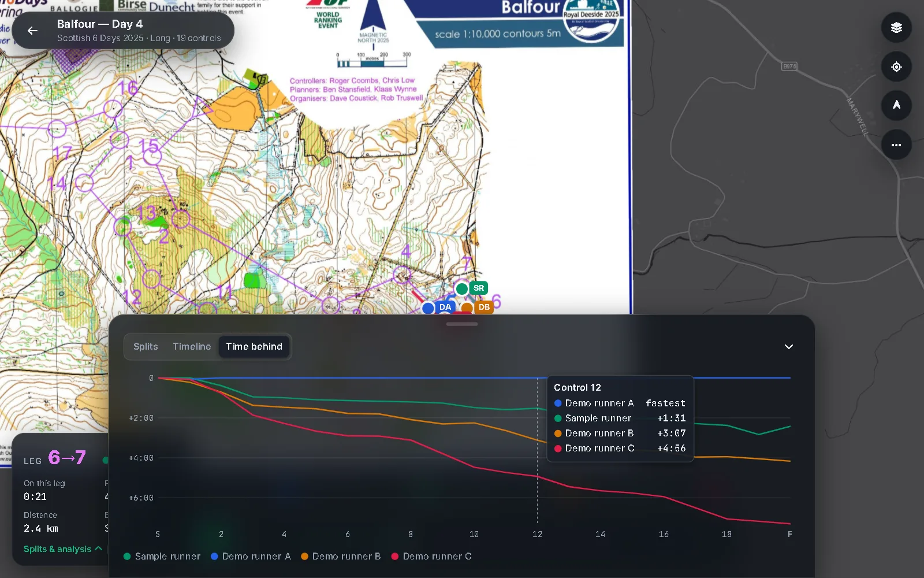Select control 6 on chart axis
Viewport: 924px width, 578px height.
pos(348,535)
